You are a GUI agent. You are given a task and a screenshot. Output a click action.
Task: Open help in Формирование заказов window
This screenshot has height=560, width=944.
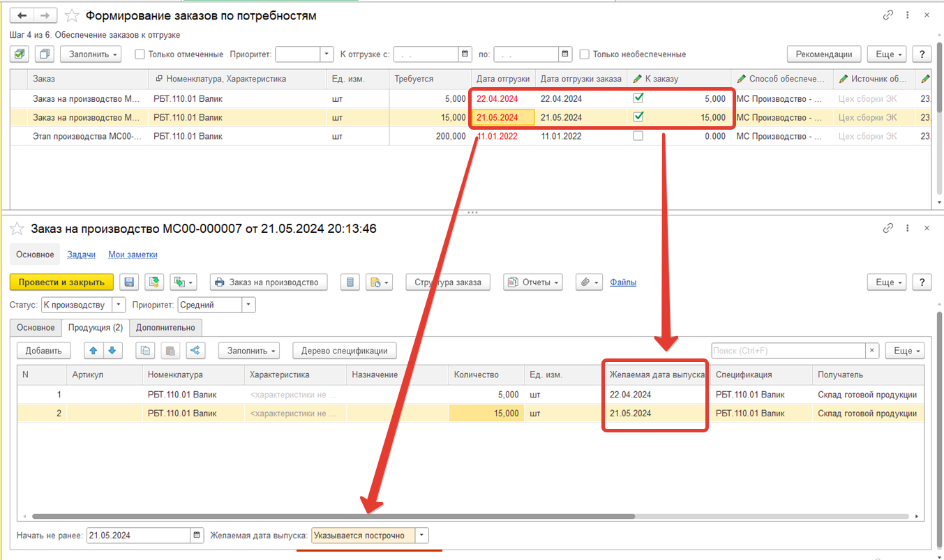click(x=922, y=54)
